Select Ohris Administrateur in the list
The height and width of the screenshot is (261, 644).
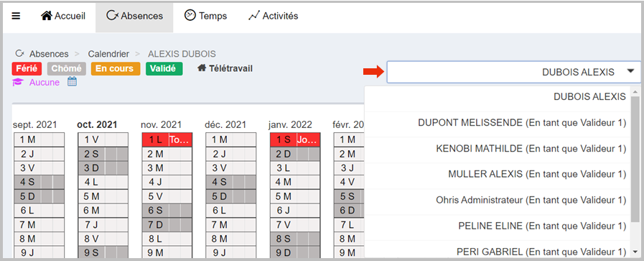click(498, 200)
